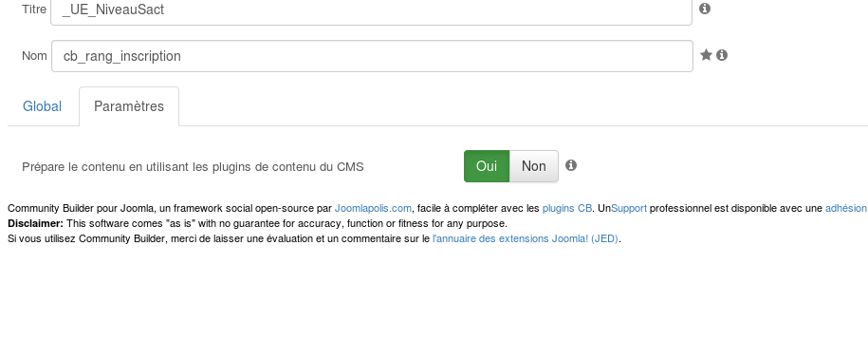This screenshot has height=359, width=868.
Task: Focus the Titre field containing _UE_NiveauSact
Action: tap(372, 9)
